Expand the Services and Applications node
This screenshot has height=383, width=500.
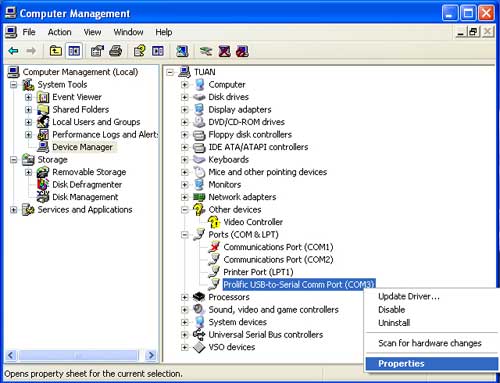(x=14, y=210)
